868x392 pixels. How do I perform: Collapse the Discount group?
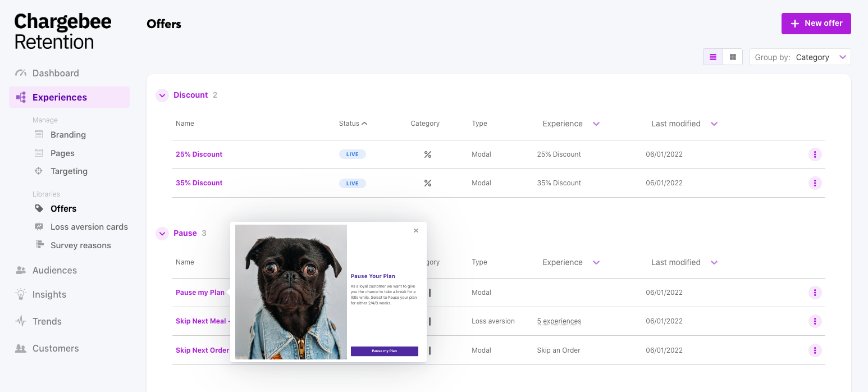coord(162,95)
